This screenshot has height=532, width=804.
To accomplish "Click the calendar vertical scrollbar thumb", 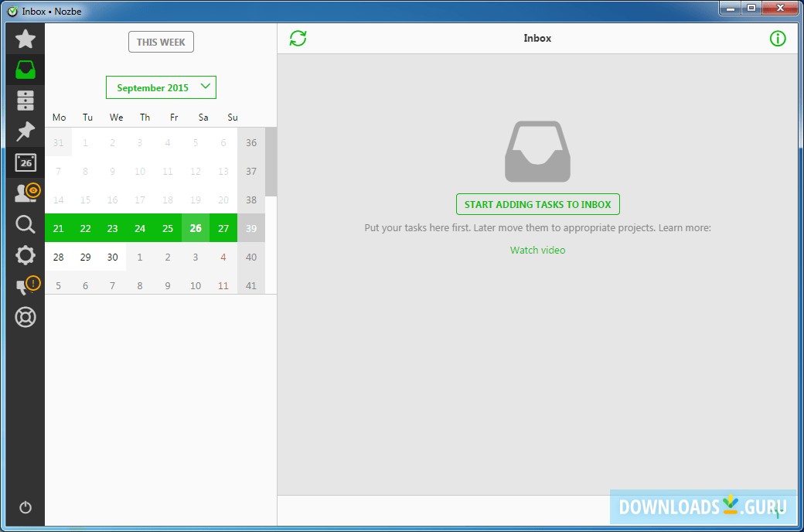I will (271, 162).
